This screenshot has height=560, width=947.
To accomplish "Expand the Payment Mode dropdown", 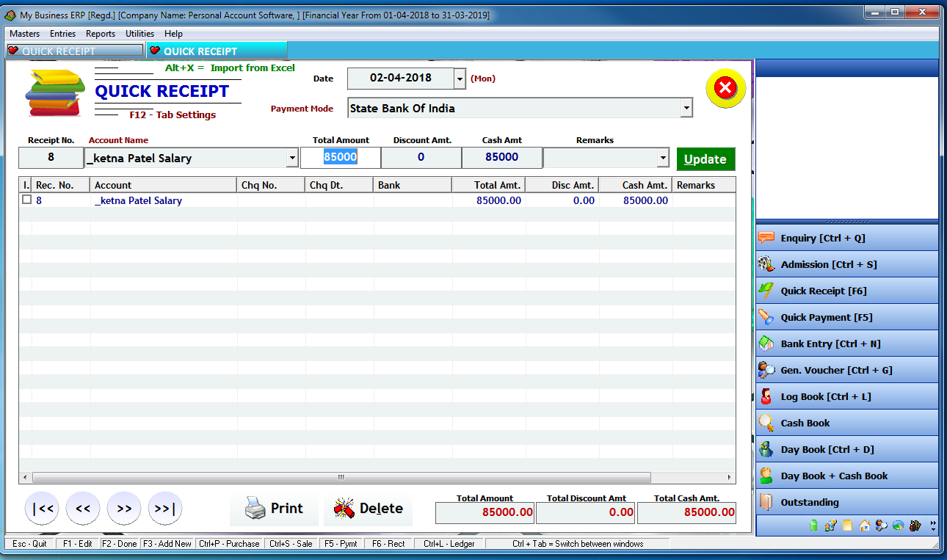I will (x=686, y=107).
